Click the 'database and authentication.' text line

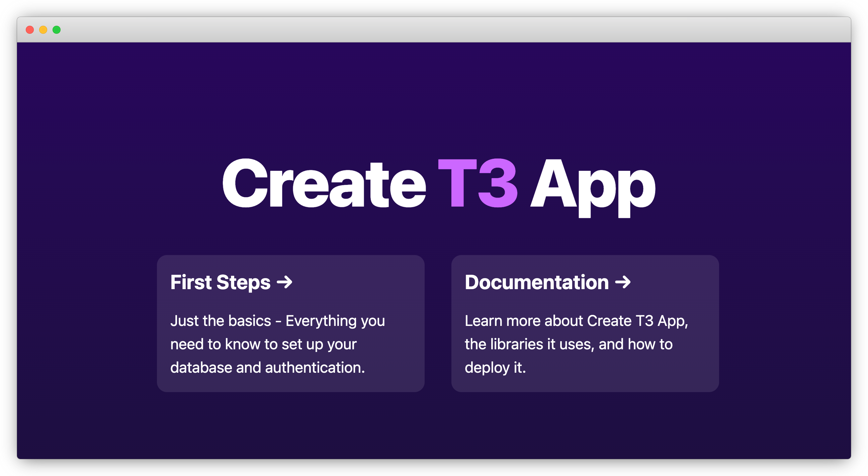click(x=268, y=368)
